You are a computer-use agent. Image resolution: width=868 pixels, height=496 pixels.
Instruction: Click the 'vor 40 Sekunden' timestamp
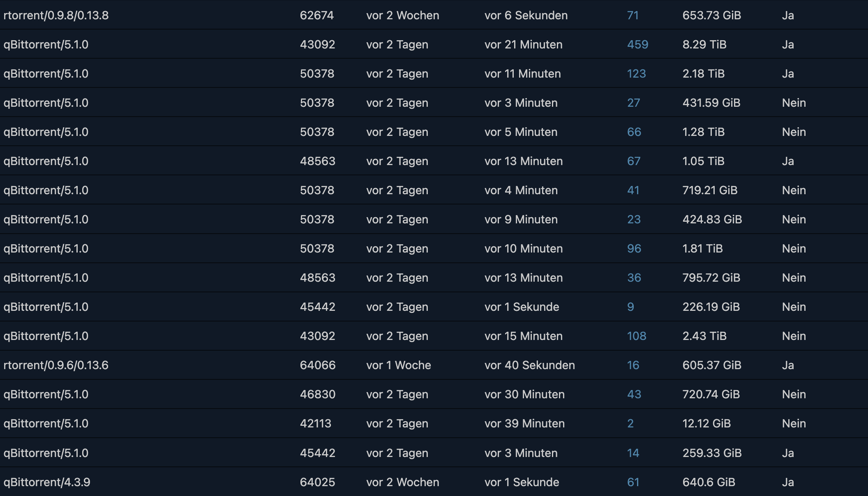point(529,365)
